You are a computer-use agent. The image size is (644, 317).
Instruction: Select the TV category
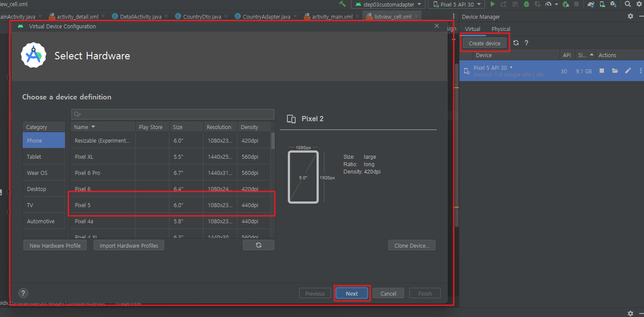[44, 205]
